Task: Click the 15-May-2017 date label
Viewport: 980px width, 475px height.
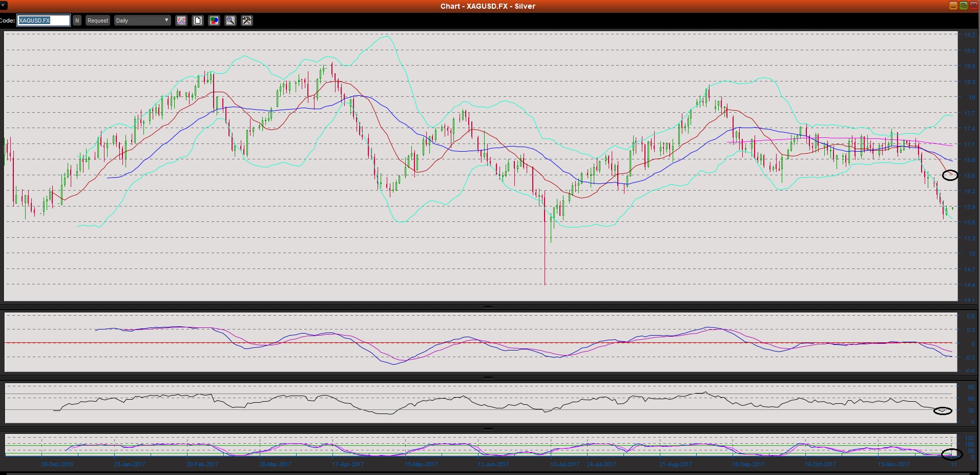Action: point(421,464)
